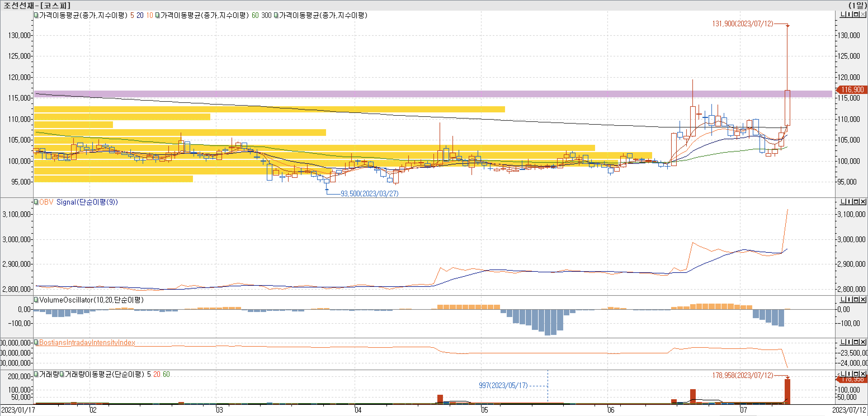Click the BostiansIntradayIntensityIndex label
The height and width of the screenshot is (416, 868).
87,342
